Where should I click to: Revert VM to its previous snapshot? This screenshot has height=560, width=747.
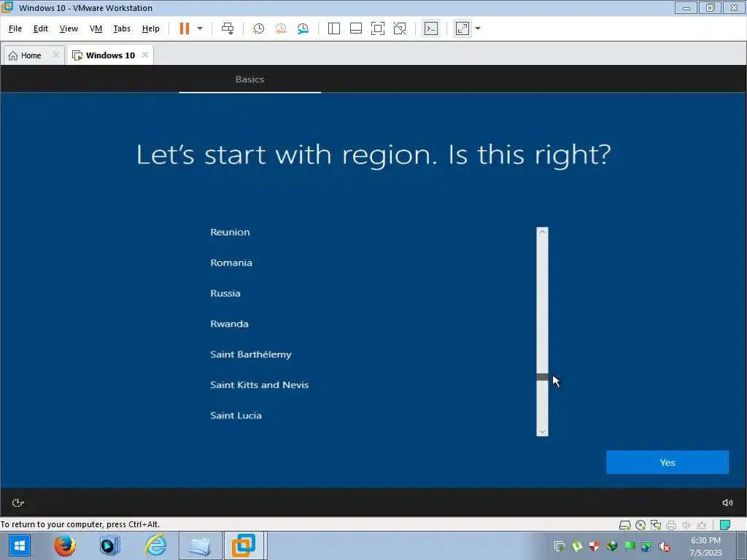(x=281, y=28)
